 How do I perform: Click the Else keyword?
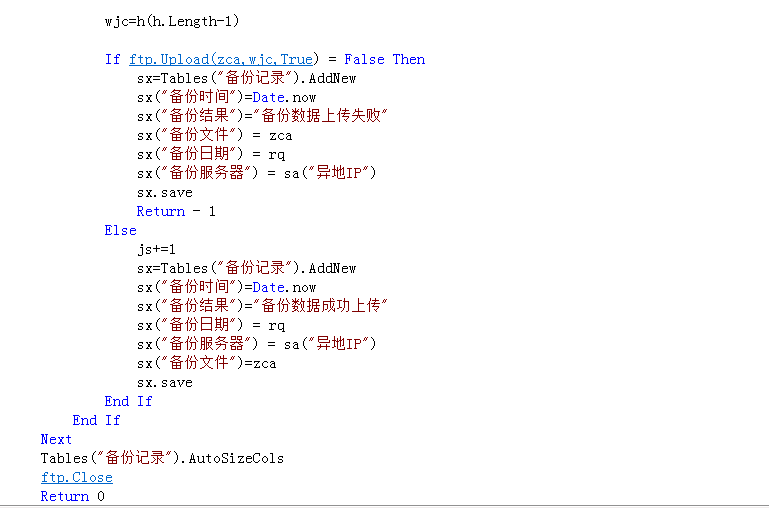121,230
